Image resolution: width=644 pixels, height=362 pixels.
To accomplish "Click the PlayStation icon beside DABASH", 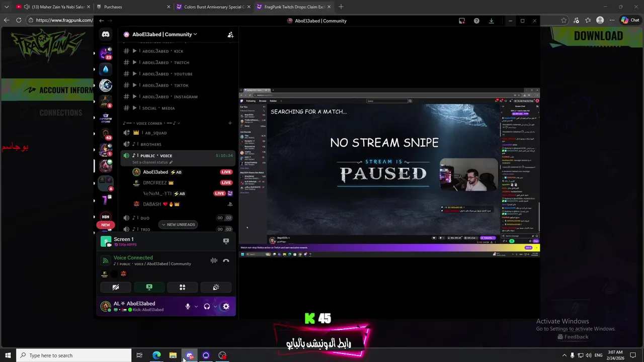I will [x=230, y=204].
